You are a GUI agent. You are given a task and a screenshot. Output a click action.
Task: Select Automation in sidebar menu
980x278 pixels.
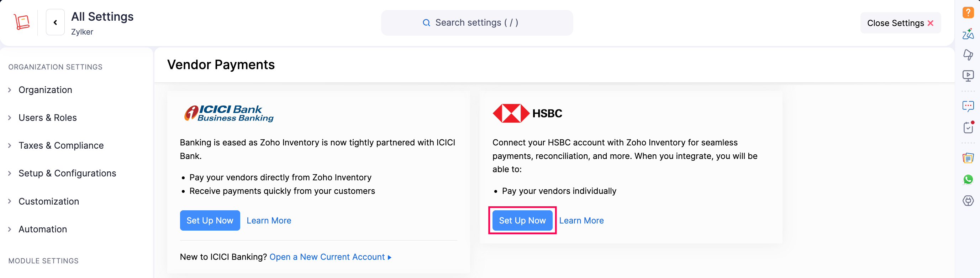(43, 229)
